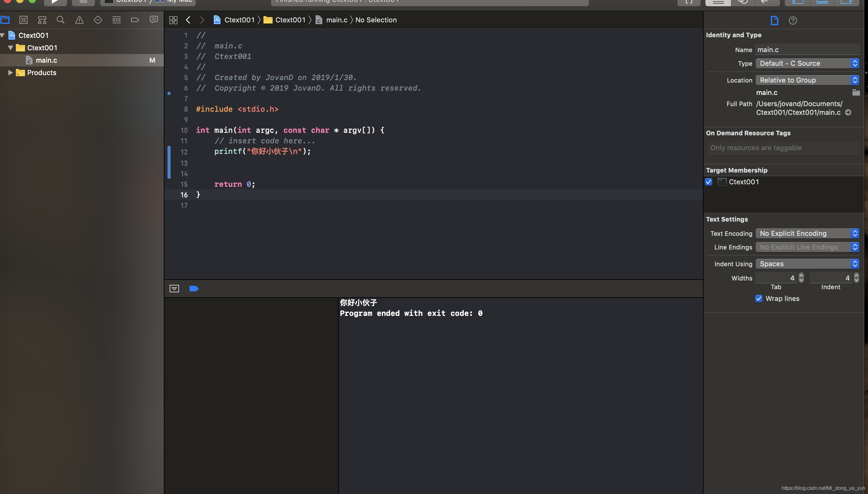This screenshot has height=494, width=868.
Task: Open the Type dropdown Default - C Source
Action: click(807, 63)
